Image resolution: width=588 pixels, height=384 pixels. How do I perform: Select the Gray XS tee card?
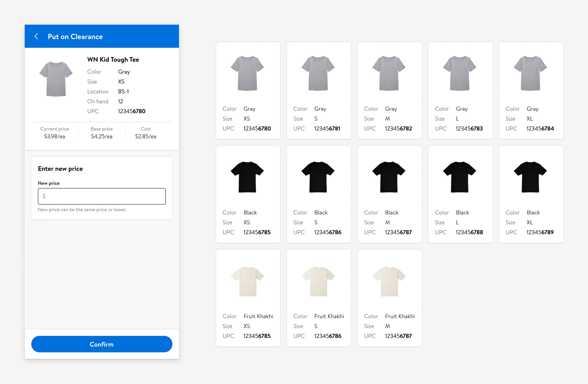248,90
